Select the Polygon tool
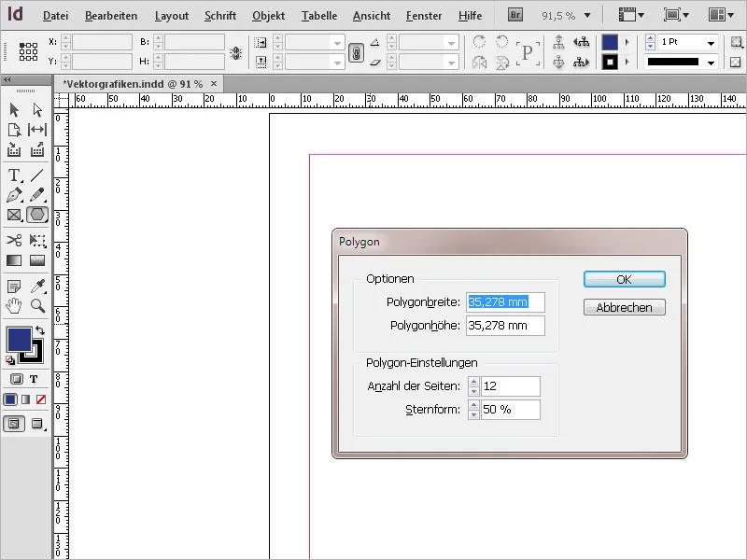 37,215
